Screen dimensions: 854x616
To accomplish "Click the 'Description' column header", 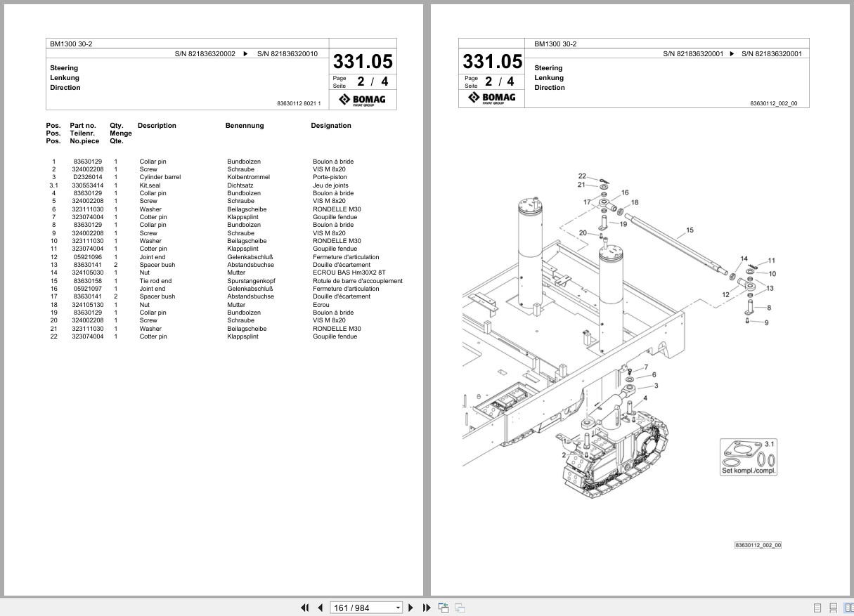I will [x=157, y=126].
